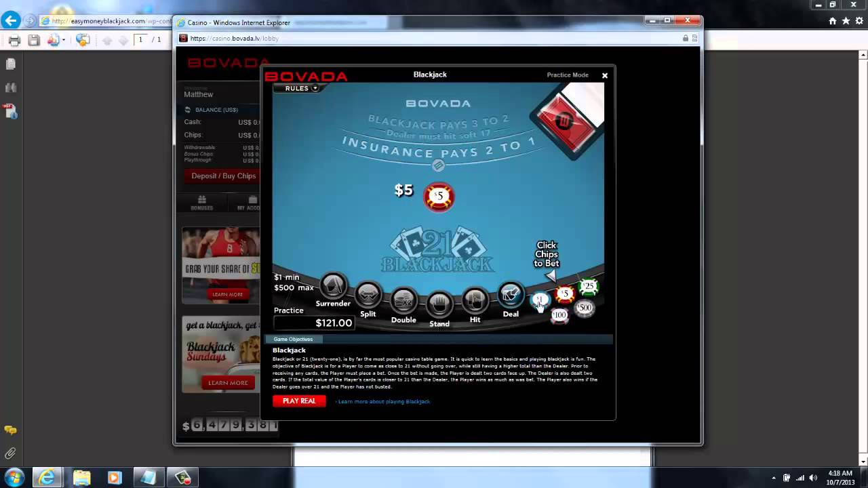The height and width of the screenshot is (488, 868).
Task: Close the Blackjack game popup
Action: click(x=605, y=75)
